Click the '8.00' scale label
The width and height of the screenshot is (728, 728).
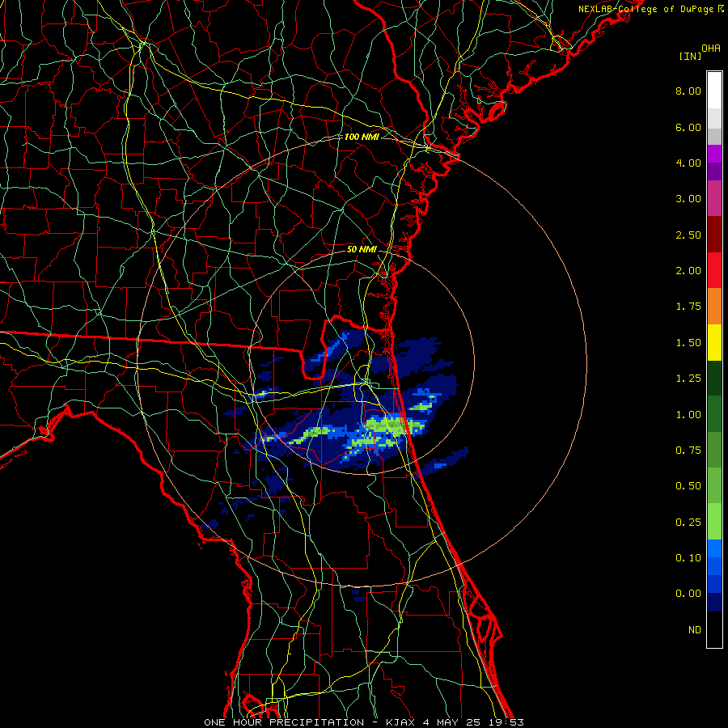click(688, 91)
